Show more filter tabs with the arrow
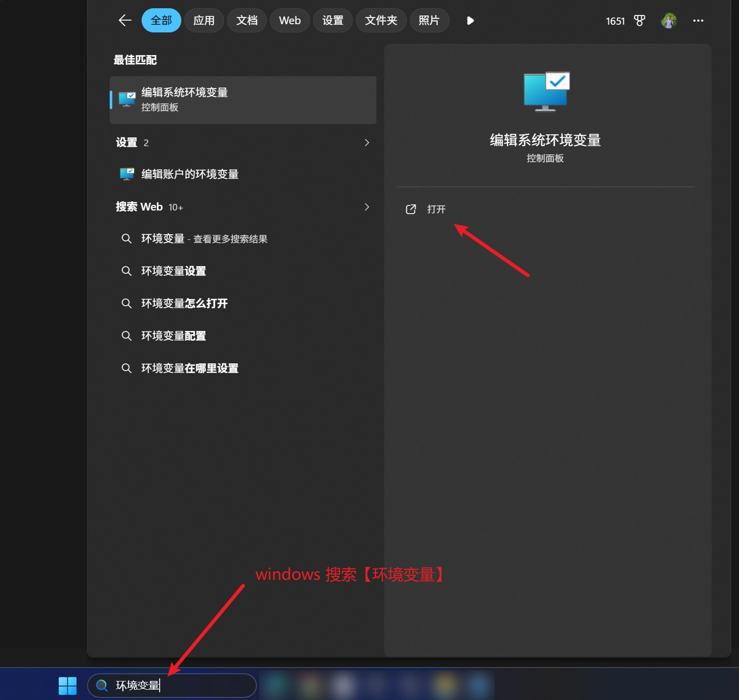The width and height of the screenshot is (739, 700). [470, 21]
